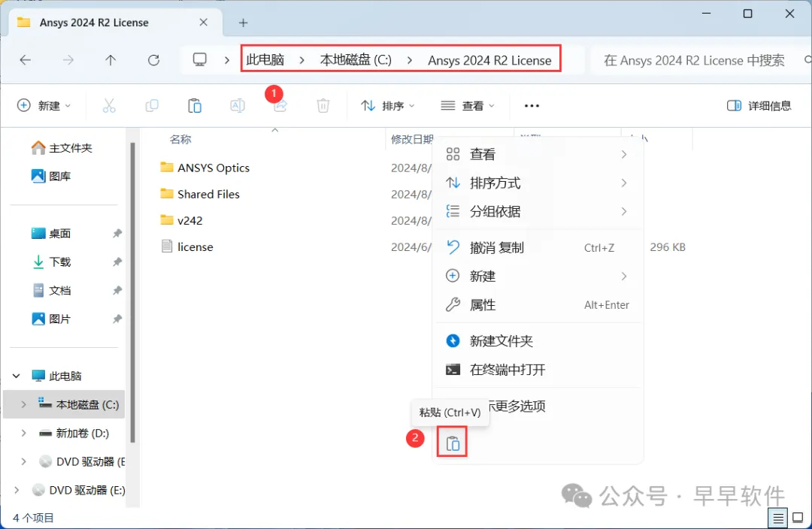Go forward with the right arrow

[x=68, y=60]
